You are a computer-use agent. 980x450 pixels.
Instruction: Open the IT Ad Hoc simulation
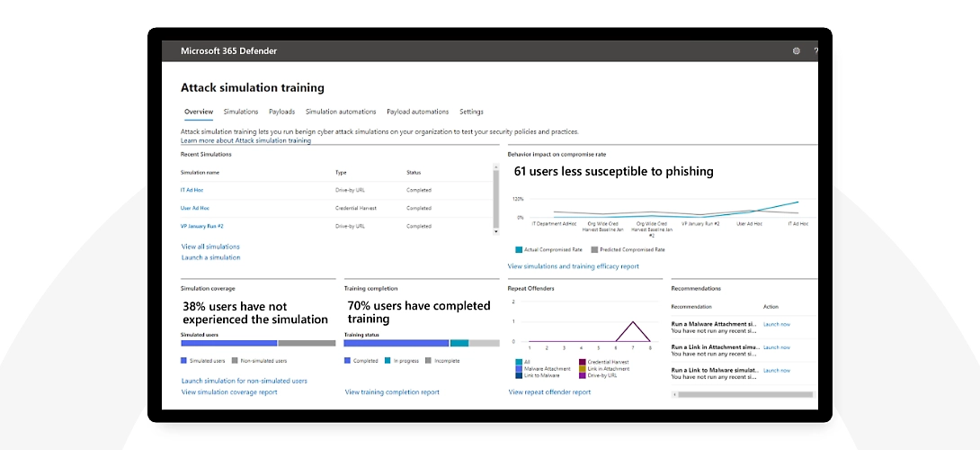(x=195, y=190)
